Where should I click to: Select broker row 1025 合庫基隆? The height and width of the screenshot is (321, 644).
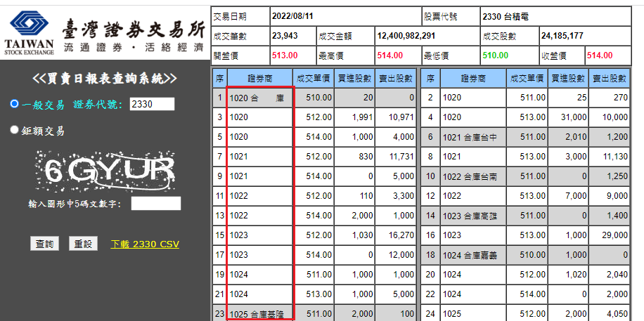coord(259,313)
